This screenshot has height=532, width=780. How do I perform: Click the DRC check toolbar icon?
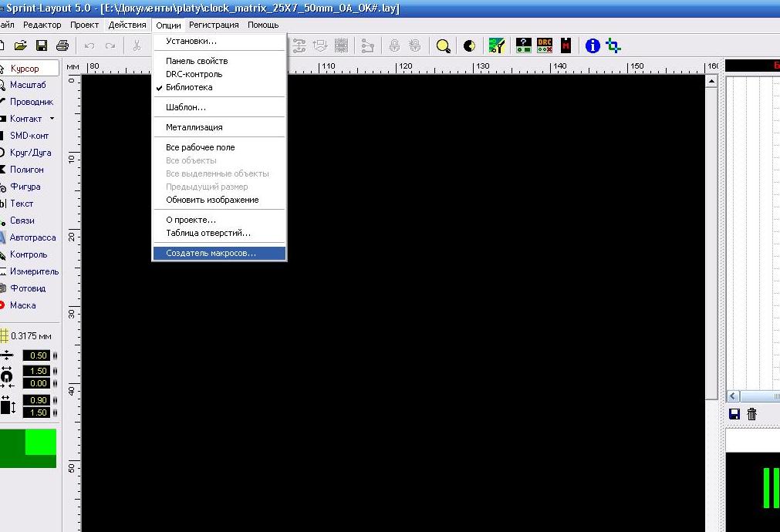(545, 45)
